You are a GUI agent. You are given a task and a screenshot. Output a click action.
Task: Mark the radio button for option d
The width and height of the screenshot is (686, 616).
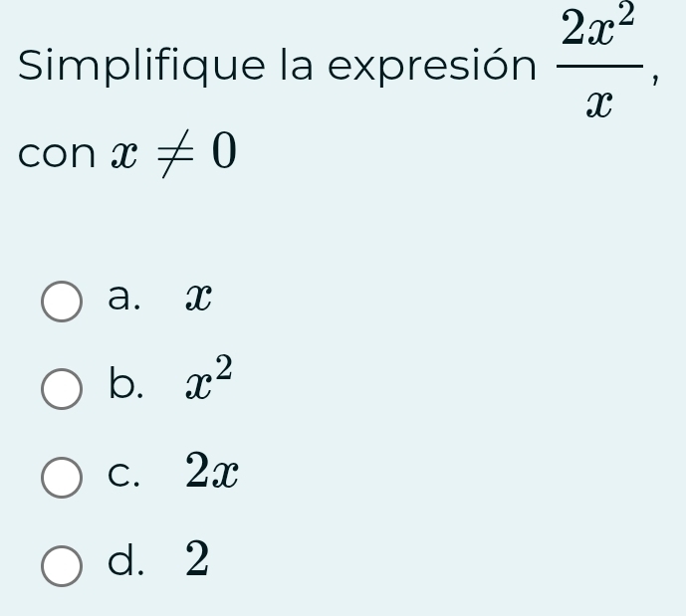tap(62, 565)
